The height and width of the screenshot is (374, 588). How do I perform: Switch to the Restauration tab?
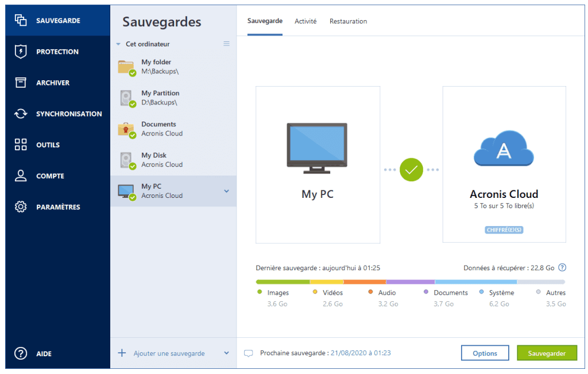(348, 21)
